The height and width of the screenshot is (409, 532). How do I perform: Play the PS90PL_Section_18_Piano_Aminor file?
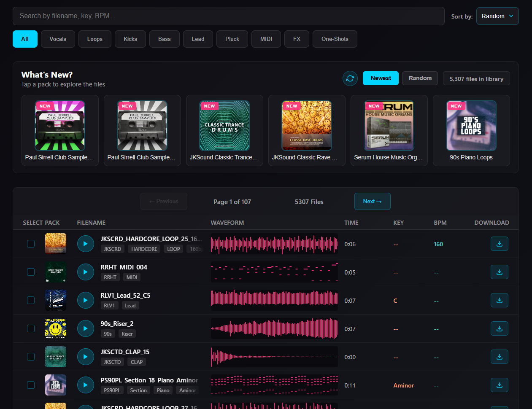[x=86, y=385]
